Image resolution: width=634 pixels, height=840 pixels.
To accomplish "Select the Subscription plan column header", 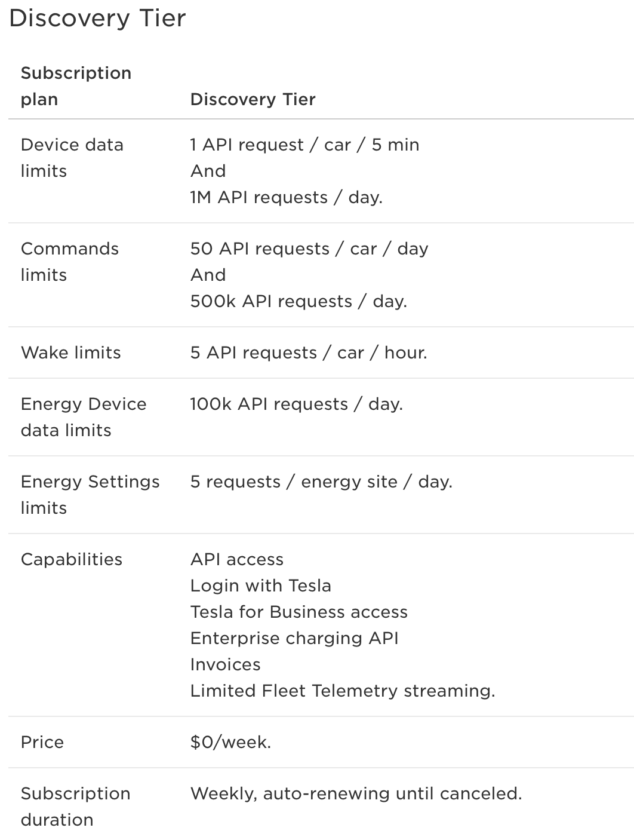I will (x=76, y=86).
